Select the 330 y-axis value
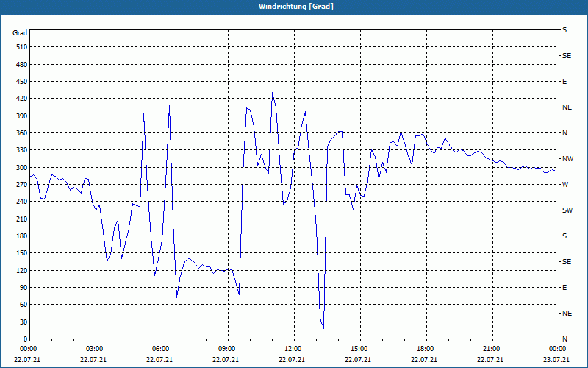This screenshot has width=588, height=368. (22, 150)
